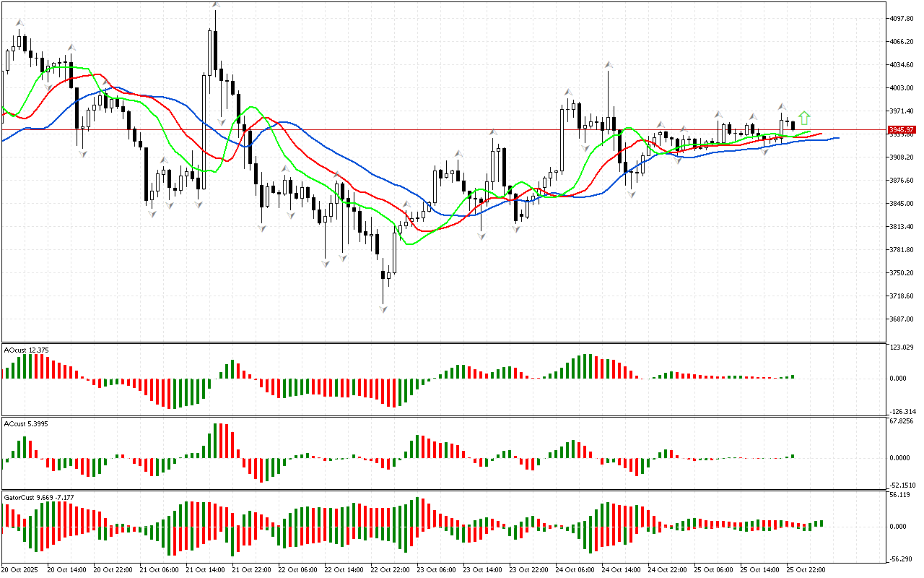Viewport: 924px width, 578px height.
Task: Click the 4003.00 price scale label
Action: [902, 88]
